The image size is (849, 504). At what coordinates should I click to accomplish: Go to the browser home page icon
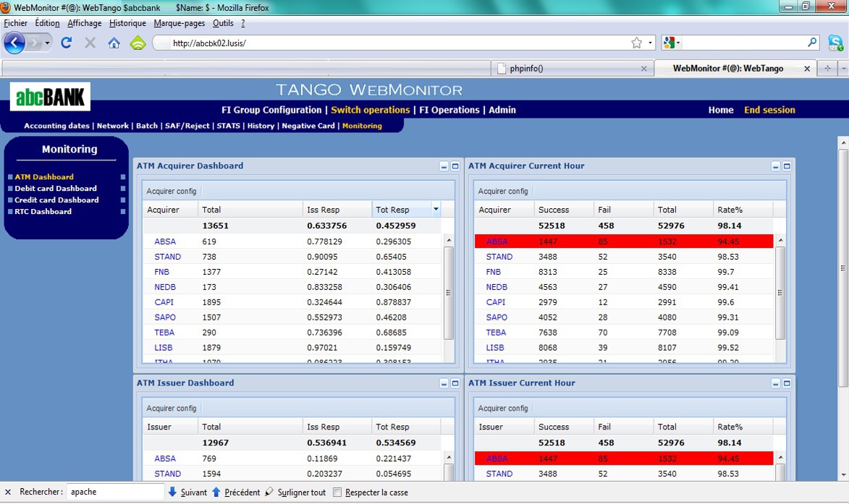coord(114,43)
